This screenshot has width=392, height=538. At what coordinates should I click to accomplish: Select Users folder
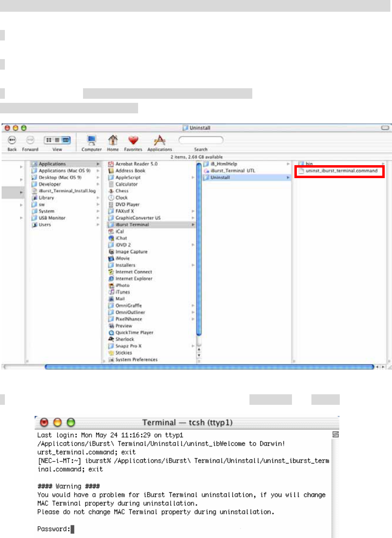pos(66,225)
